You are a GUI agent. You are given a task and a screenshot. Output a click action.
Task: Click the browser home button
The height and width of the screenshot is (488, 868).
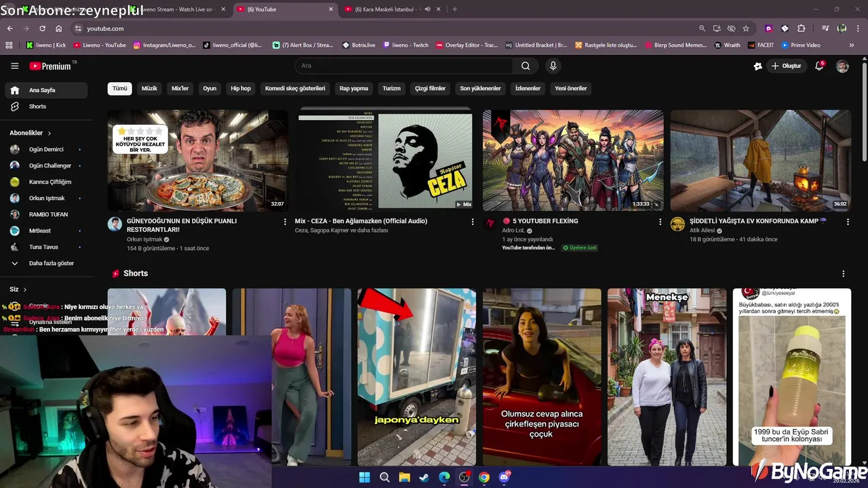point(58,28)
